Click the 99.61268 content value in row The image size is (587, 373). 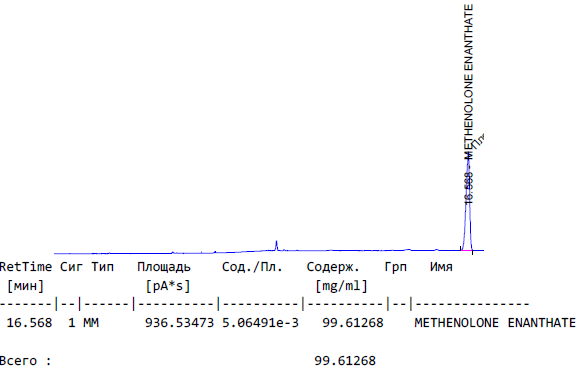coord(353,323)
